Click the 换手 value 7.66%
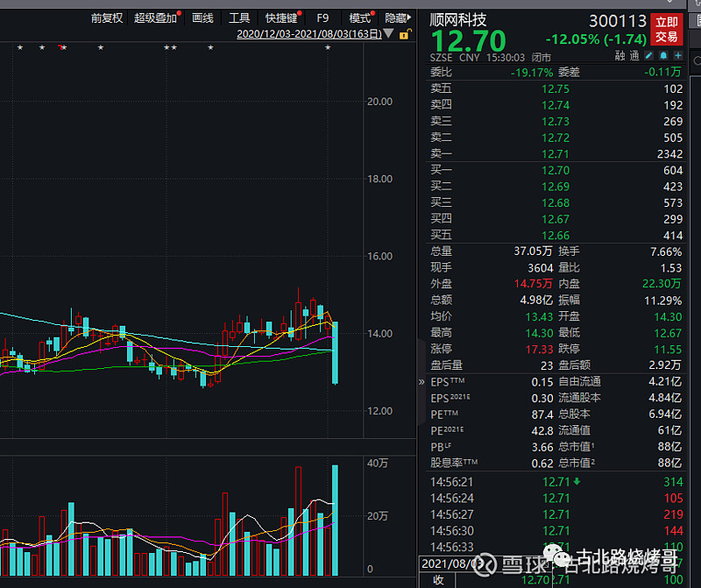 click(x=666, y=251)
